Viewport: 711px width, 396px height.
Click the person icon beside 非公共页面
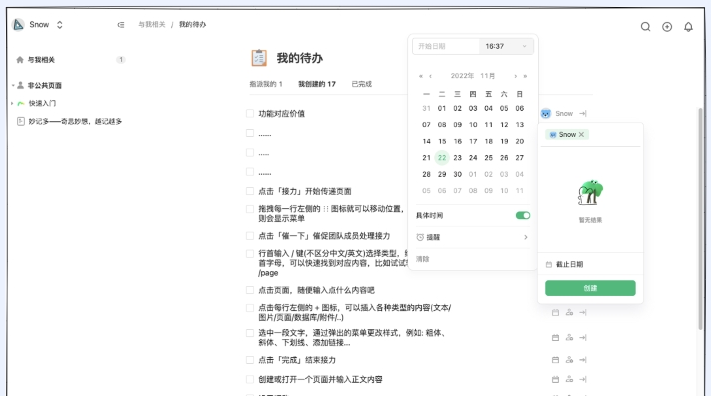tap(20, 85)
